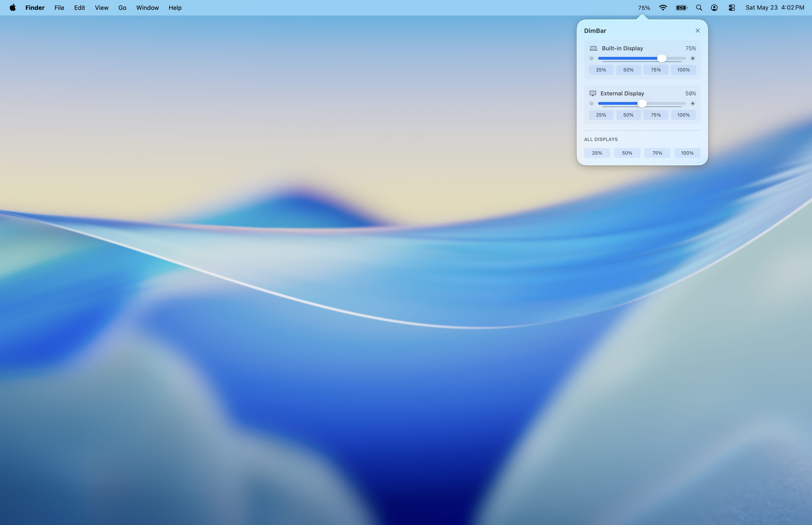Viewport: 812px width, 525px height.
Task: Close the DimBar popover
Action: (698, 31)
